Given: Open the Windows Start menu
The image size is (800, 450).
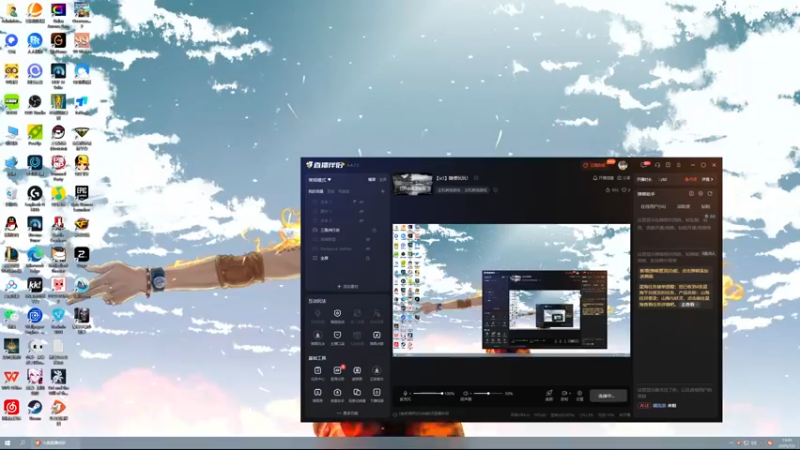Looking at the screenshot, I should 7,443.
